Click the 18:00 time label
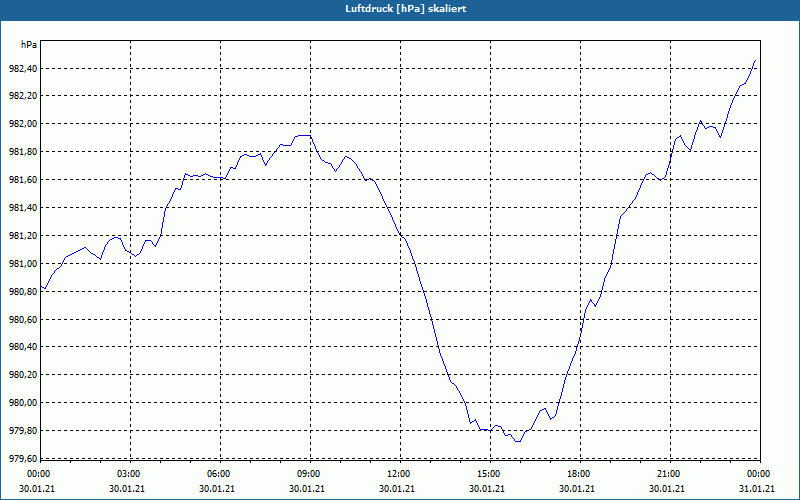The image size is (800, 500). 577,474
